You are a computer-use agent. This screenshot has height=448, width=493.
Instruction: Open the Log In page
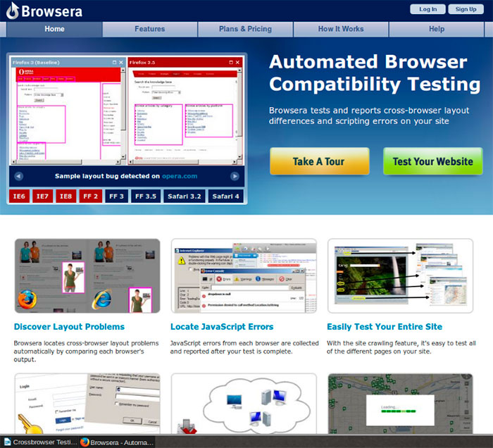coord(428,9)
